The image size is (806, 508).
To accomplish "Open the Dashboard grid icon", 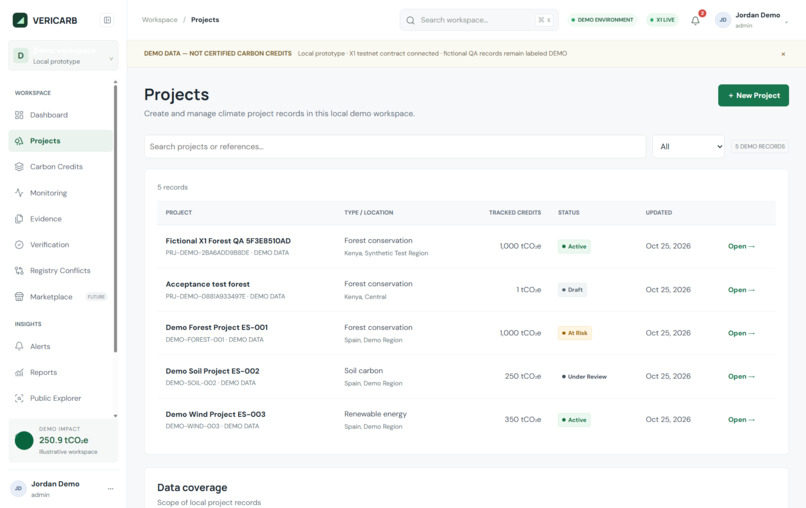I will point(19,115).
